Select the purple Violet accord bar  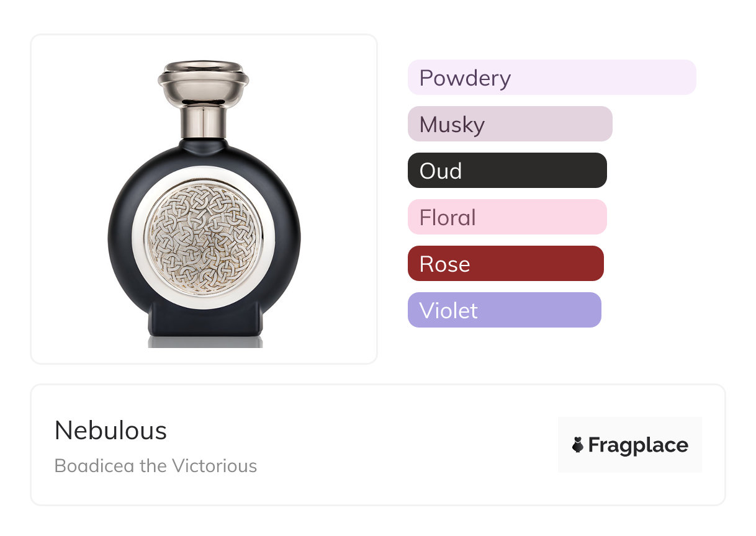tap(504, 310)
